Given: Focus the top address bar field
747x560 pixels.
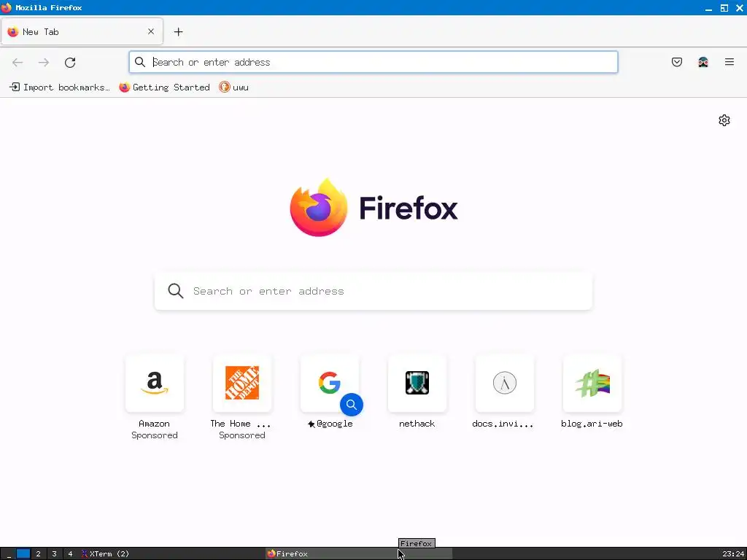Looking at the screenshot, I should (x=373, y=62).
